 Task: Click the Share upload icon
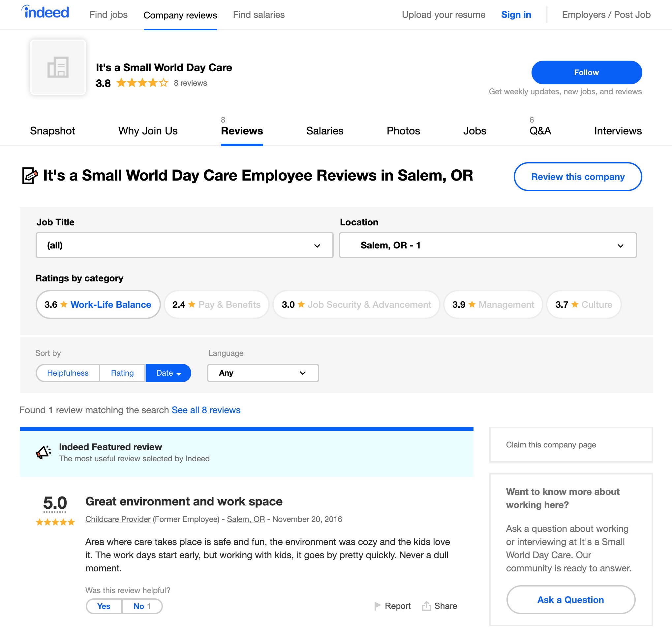426,606
